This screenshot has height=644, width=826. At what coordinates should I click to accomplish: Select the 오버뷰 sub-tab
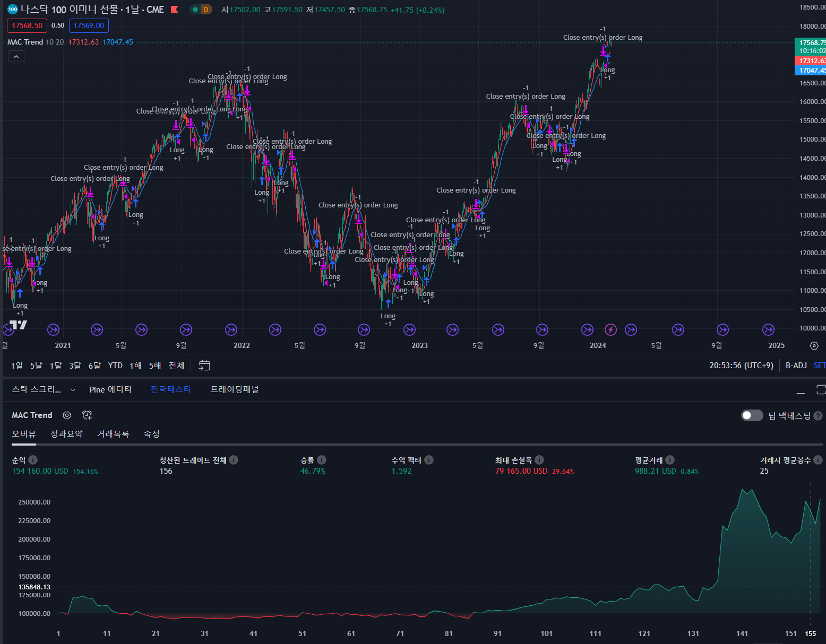click(x=24, y=434)
